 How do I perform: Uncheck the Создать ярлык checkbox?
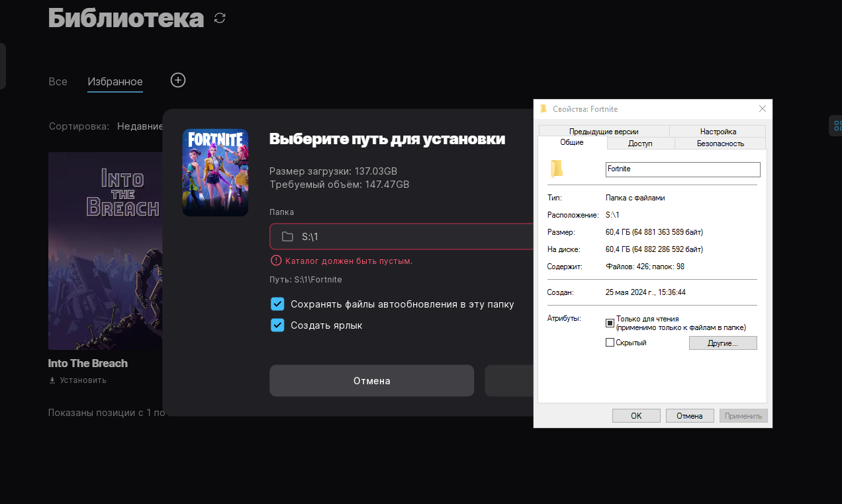[x=277, y=325]
